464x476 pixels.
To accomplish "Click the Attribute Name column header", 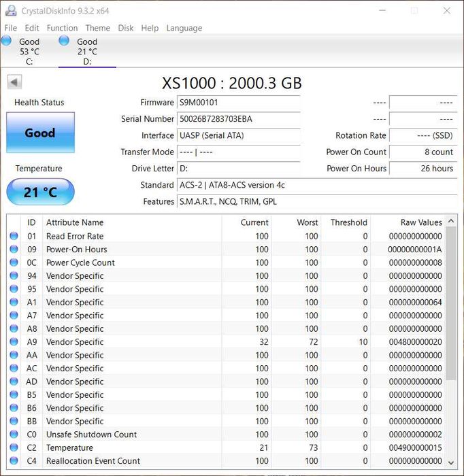I will 132,222.
